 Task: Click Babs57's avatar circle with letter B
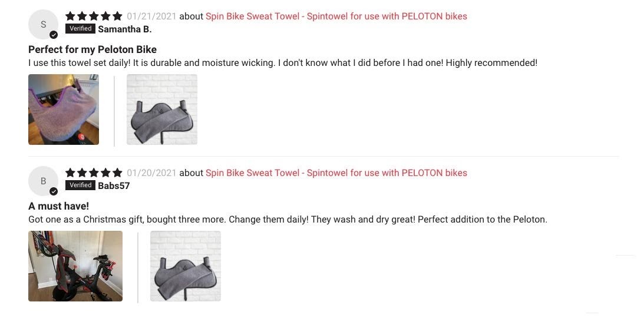coord(43,181)
